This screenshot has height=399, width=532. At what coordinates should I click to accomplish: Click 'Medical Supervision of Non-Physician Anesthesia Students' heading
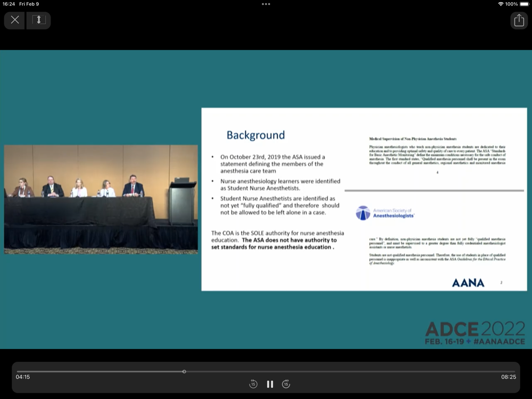(x=413, y=139)
